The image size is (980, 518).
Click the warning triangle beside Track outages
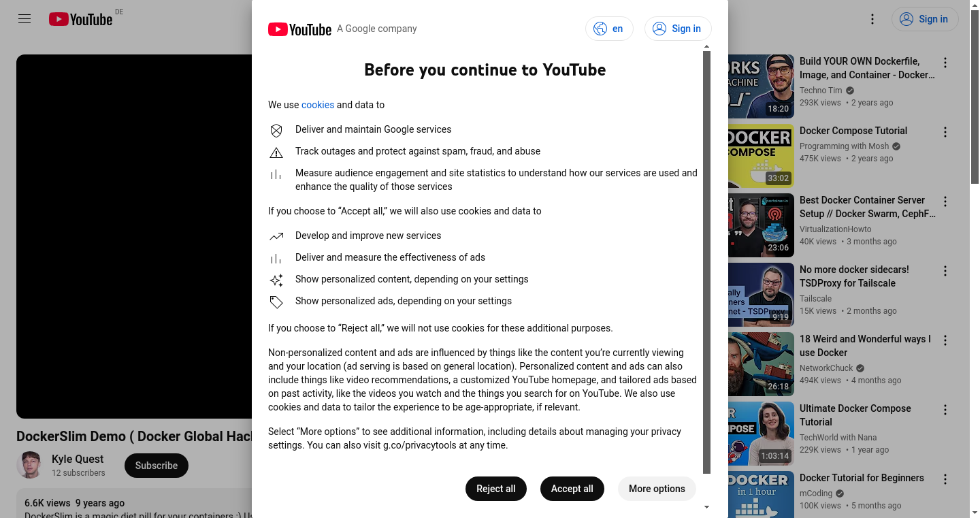click(x=276, y=152)
